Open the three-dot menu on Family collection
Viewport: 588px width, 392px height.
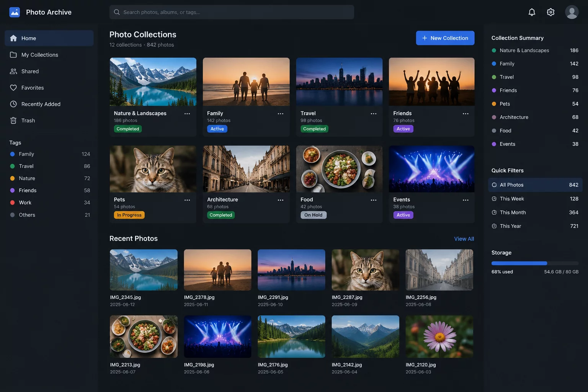point(281,114)
